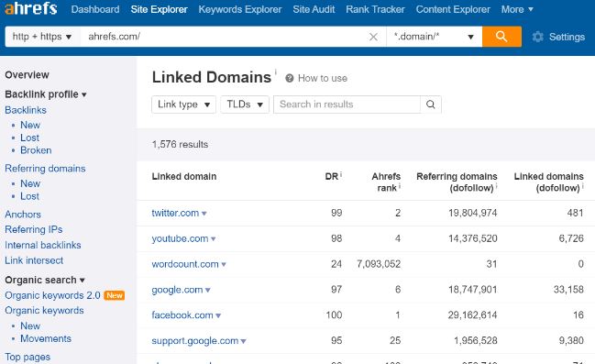
Task: Click the info icon next to DR header
Action: tap(341, 174)
